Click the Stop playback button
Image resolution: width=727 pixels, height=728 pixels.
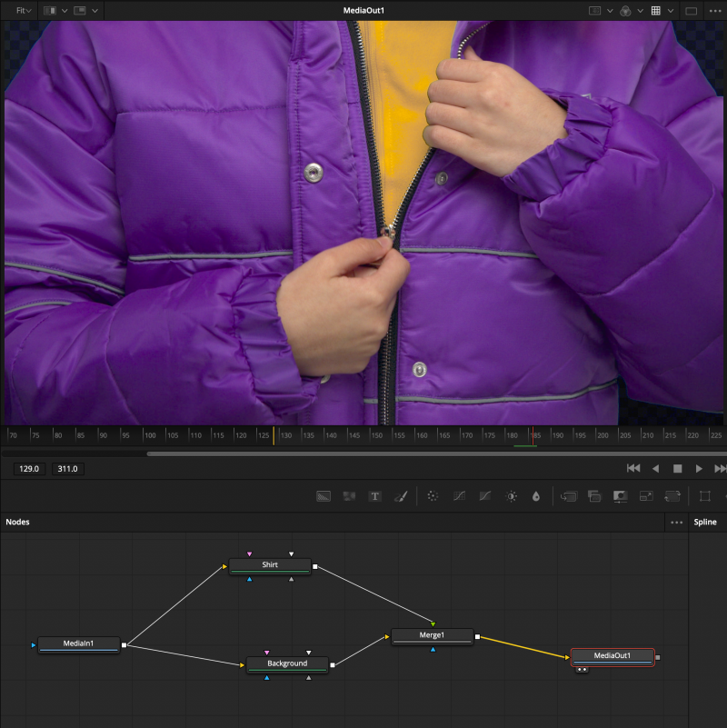pos(677,468)
